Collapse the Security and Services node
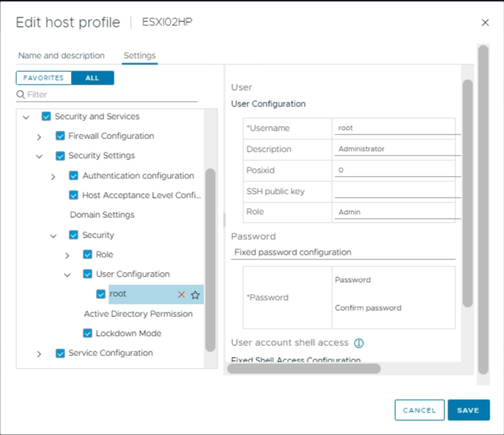The height and width of the screenshot is (435, 504). pos(27,117)
